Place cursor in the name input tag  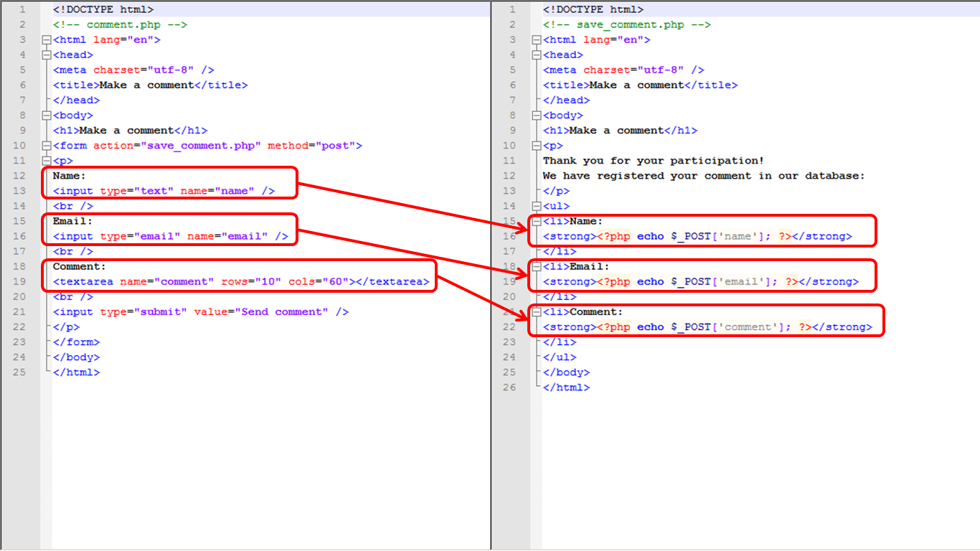(x=165, y=190)
